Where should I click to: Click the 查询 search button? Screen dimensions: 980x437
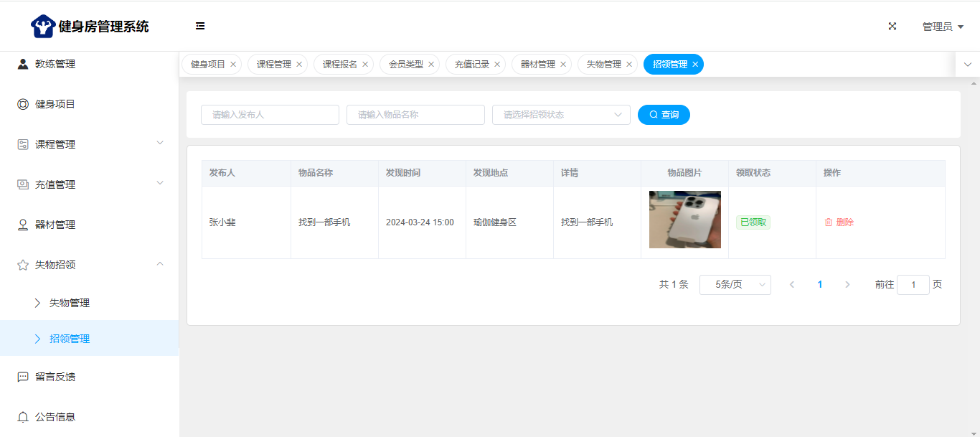664,115
